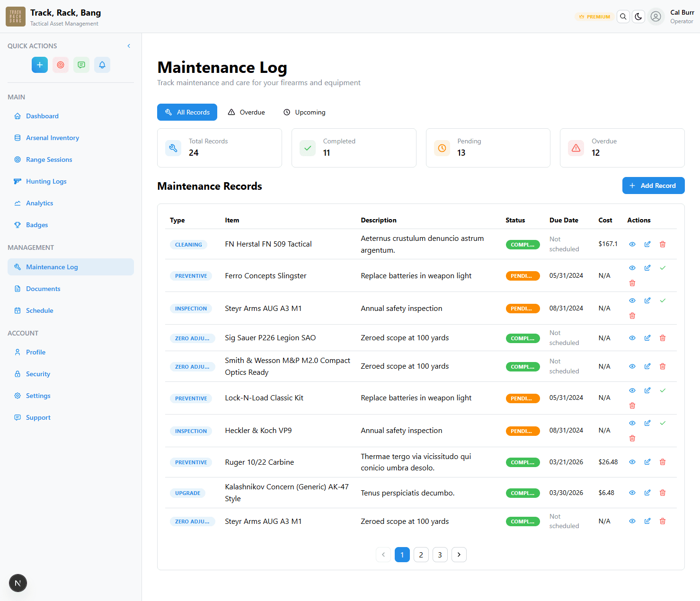Edit the Ferro Concepts Slingster record

[647, 268]
